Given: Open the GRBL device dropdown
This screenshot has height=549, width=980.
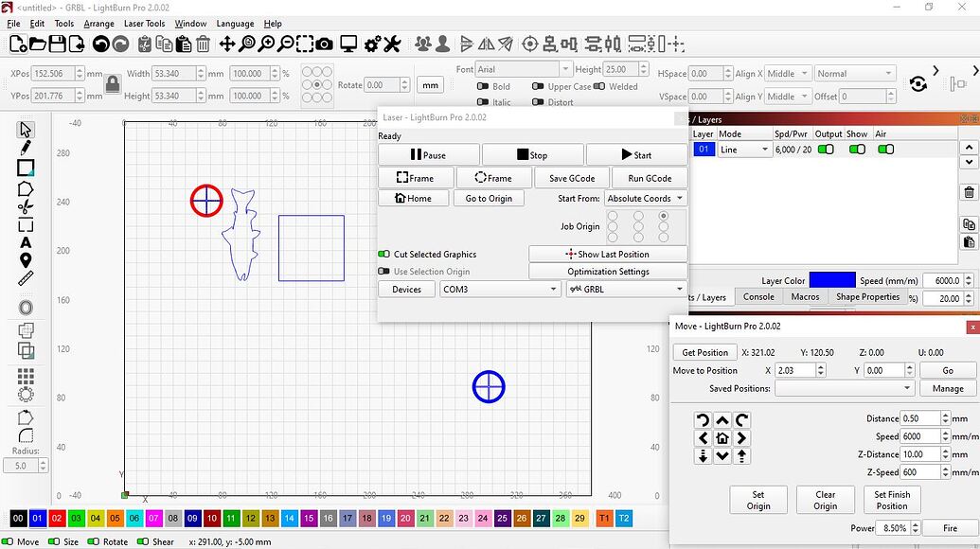Looking at the screenshot, I should click(627, 290).
